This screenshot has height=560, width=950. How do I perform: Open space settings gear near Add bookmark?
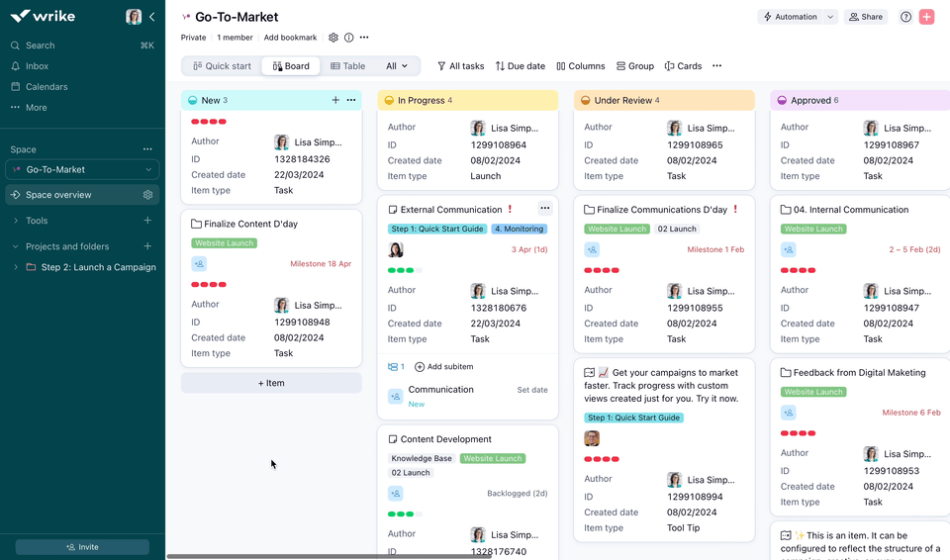click(x=333, y=38)
